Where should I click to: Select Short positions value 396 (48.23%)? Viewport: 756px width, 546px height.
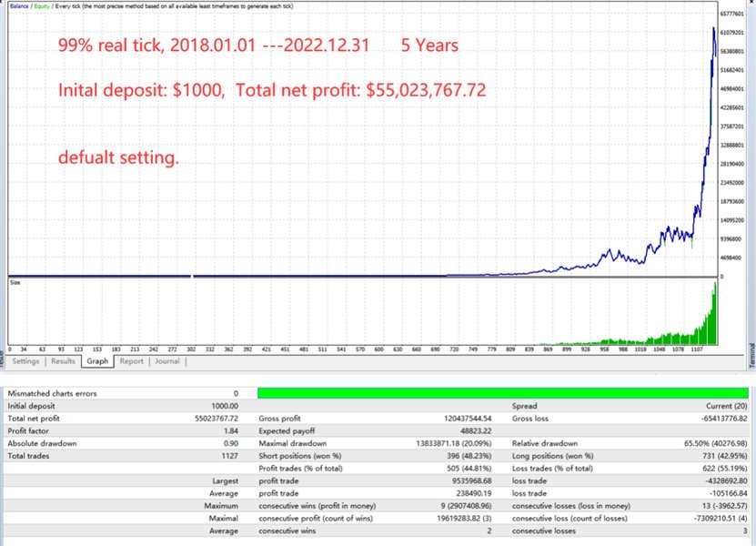point(469,456)
